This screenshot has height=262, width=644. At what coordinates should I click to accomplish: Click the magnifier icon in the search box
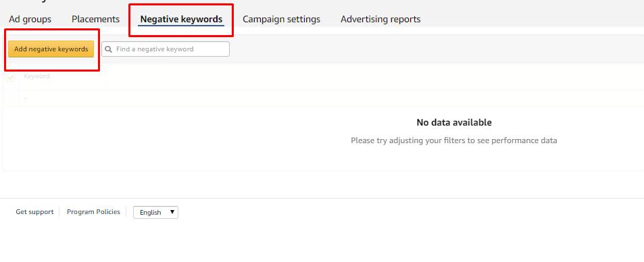(x=109, y=49)
